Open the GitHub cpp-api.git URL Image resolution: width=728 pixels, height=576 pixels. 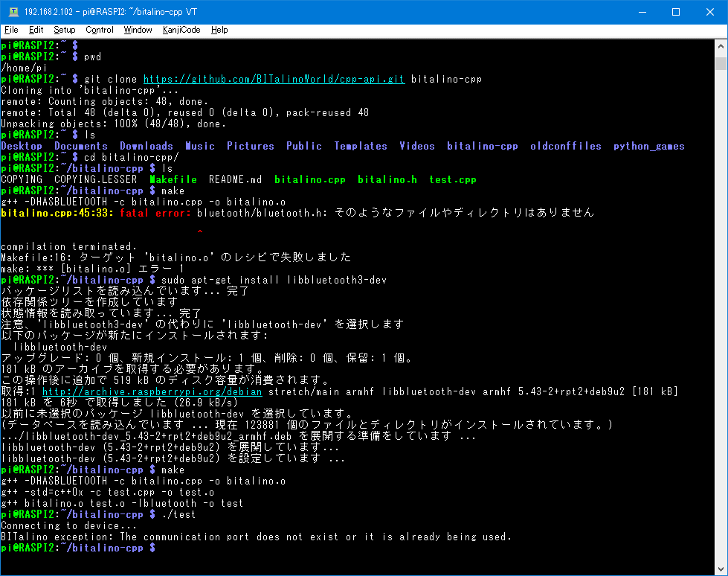click(274, 79)
